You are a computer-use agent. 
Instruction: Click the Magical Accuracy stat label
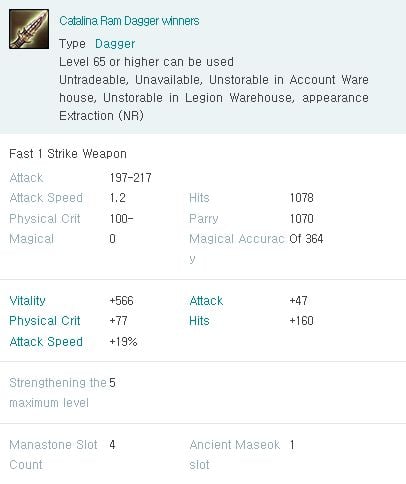237,248
